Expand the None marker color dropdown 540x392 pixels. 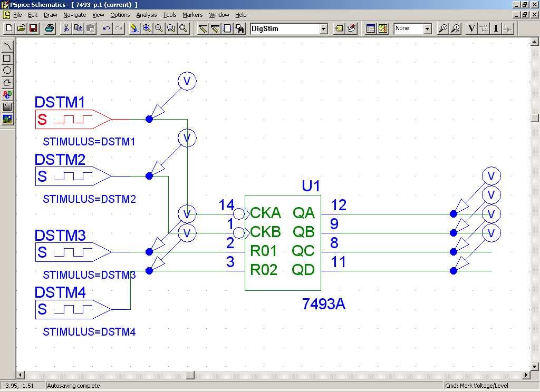click(427, 29)
